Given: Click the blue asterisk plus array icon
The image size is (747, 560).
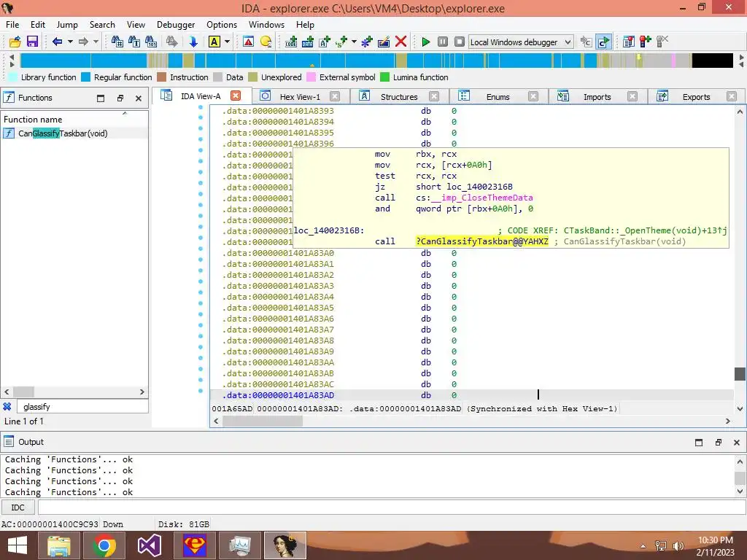Looking at the screenshot, I should coord(366,42).
